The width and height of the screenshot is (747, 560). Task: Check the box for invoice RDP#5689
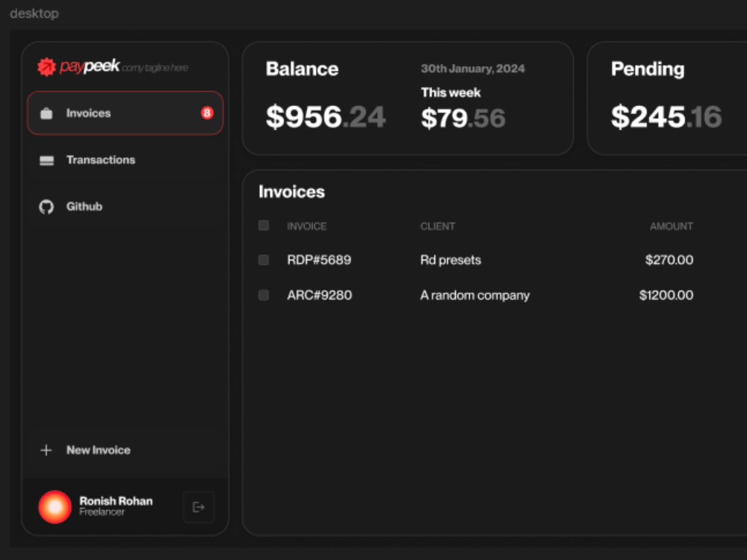(264, 260)
